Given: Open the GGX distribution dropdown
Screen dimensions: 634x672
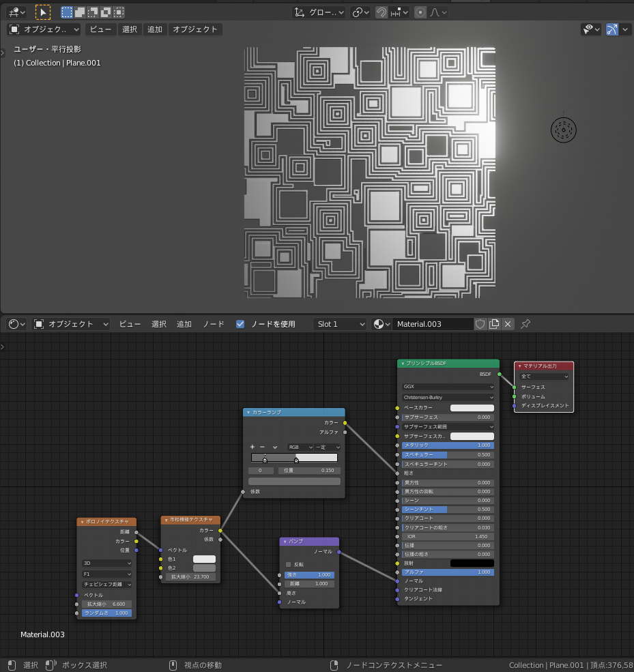Looking at the screenshot, I should pos(448,386).
